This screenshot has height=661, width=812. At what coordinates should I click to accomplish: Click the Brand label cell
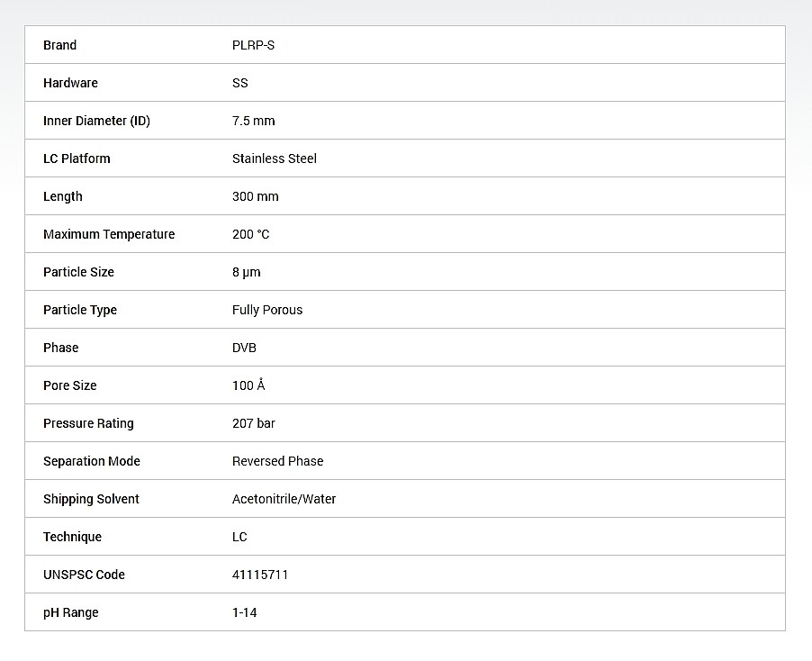click(59, 45)
